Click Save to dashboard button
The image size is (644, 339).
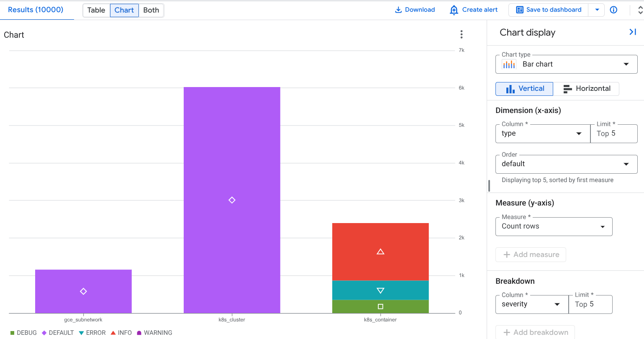tap(549, 10)
